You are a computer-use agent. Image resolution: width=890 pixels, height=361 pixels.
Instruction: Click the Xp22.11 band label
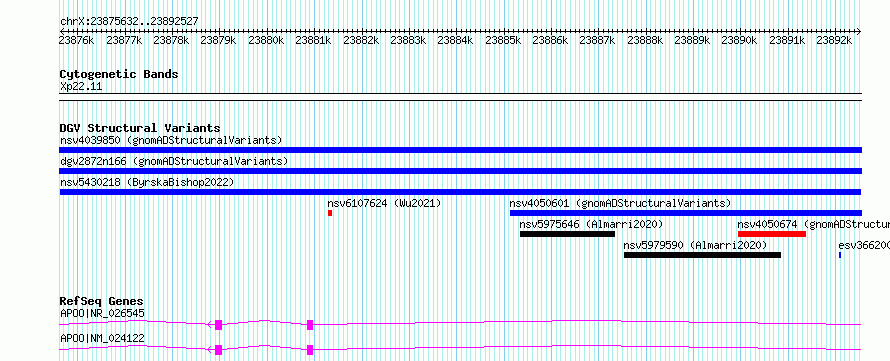coord(81,87)
